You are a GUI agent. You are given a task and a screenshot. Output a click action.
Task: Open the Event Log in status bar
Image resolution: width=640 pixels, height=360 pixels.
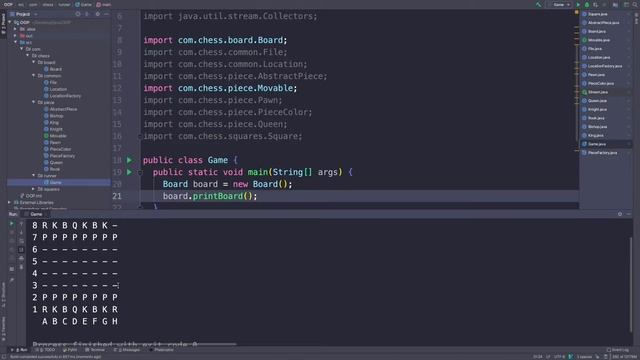point(617,350)
